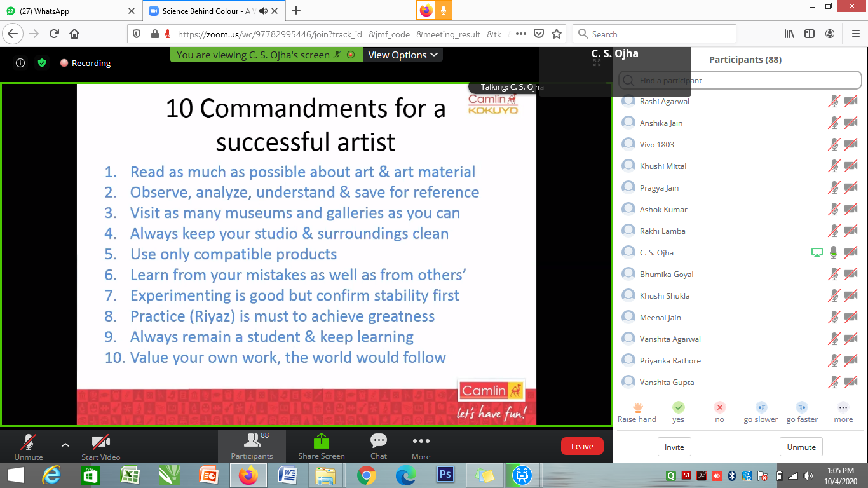Click the Share Screen icon
Image resolution: width=868 pixels, height=488 pixels.
tap(322, 445)
